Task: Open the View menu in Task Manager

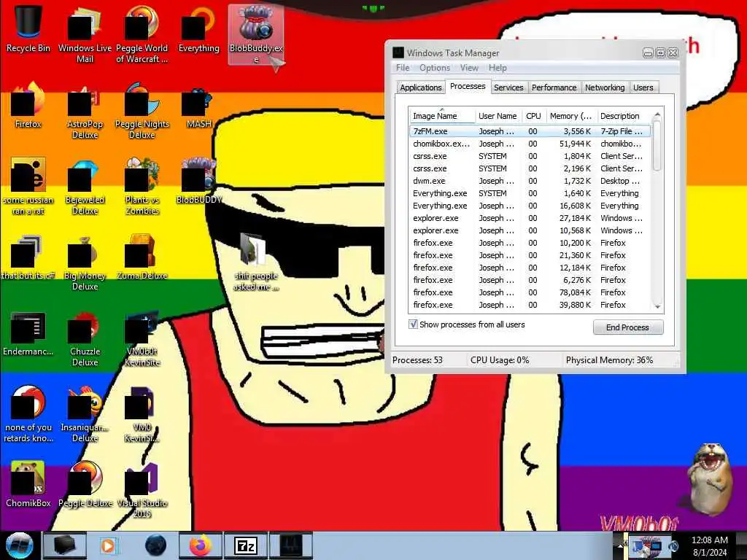Action: coord(469,68)
